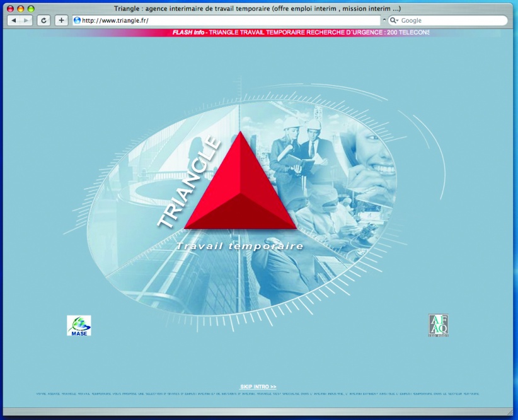The width and height of the screenshot is (518, 420).
Task: Click the small arrow left of search field
Action: coord(384,20)
